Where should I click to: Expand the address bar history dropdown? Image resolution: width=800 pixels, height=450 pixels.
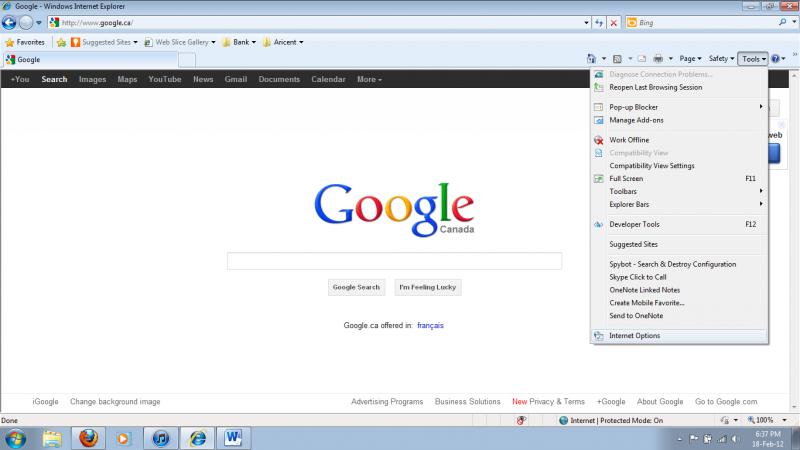[586, 22]
